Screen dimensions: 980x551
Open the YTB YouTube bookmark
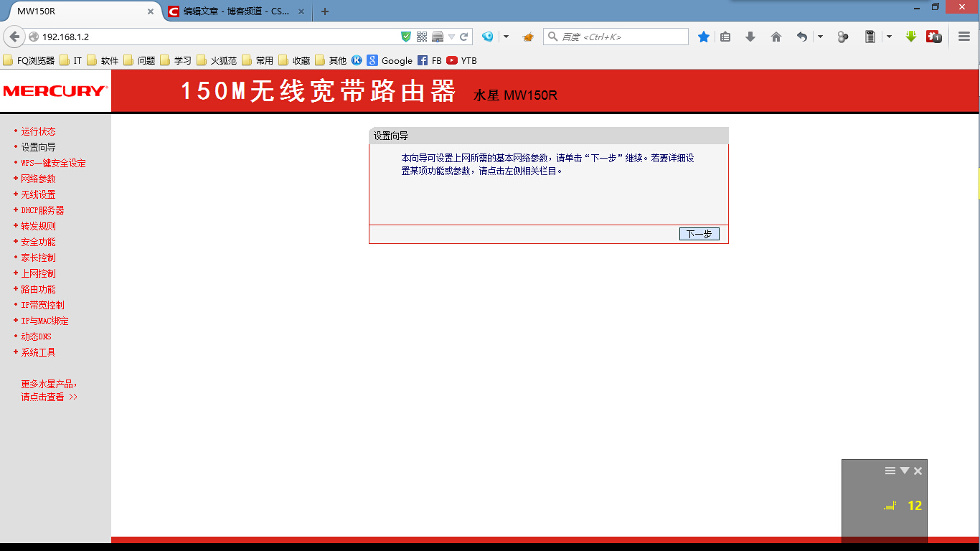click(x=461, y=60)
